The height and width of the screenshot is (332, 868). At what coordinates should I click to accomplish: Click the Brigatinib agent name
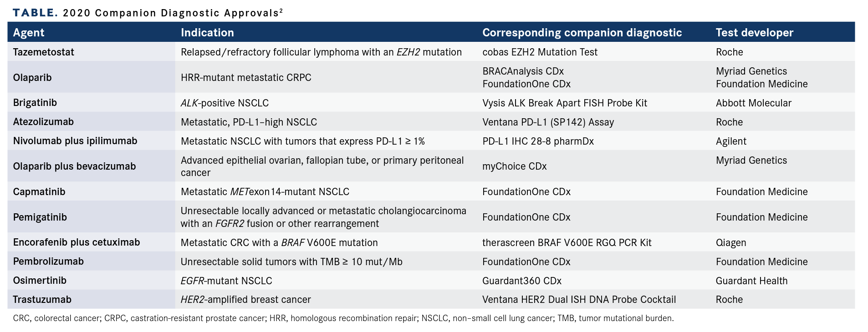(x=35, y=103)
